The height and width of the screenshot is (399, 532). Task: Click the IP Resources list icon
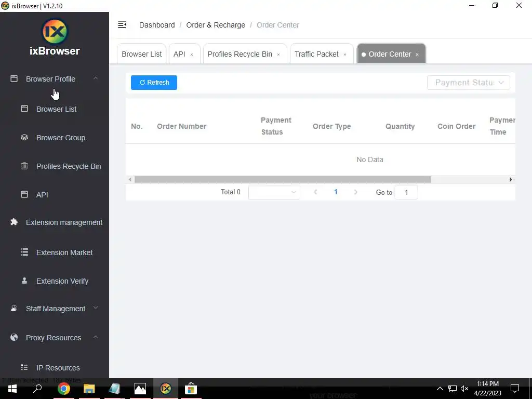(24, 367)
